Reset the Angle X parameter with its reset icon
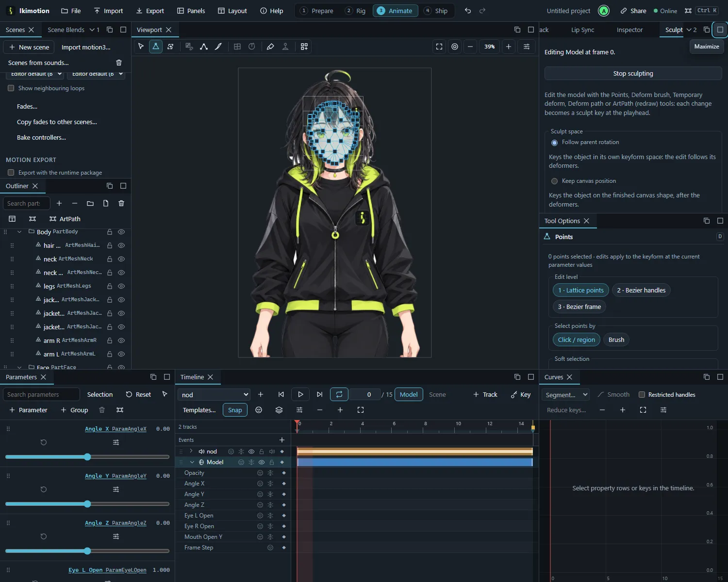 44,442
